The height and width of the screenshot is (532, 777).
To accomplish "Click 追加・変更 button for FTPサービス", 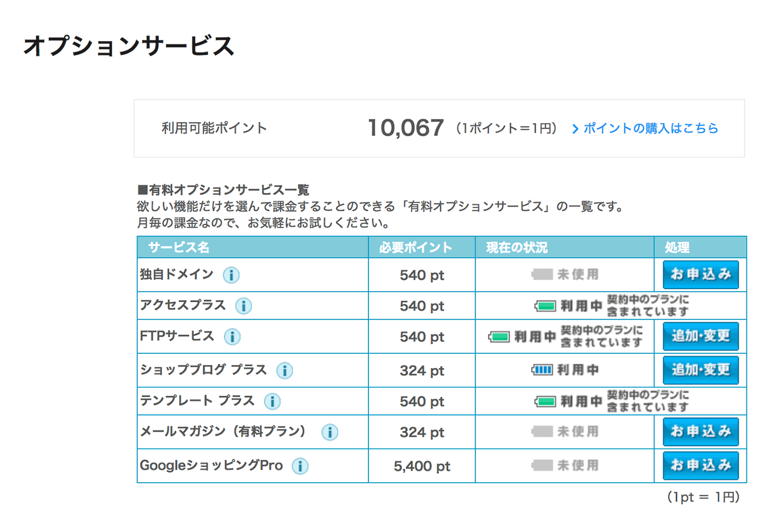I will click(700, 336).
